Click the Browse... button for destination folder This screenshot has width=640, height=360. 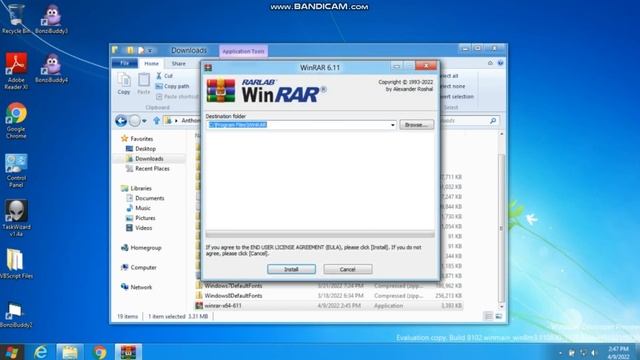[416, 124]
